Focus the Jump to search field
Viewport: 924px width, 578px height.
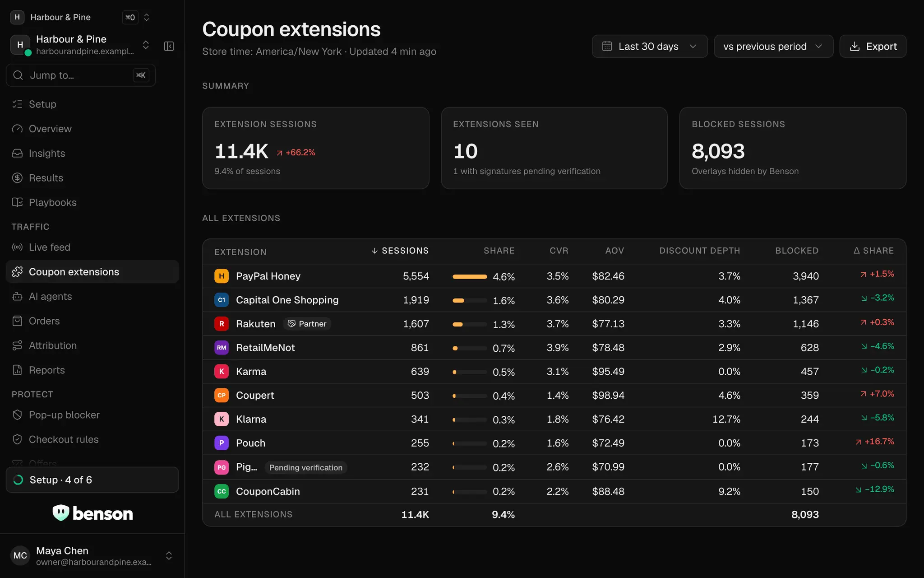click(81, 75)
